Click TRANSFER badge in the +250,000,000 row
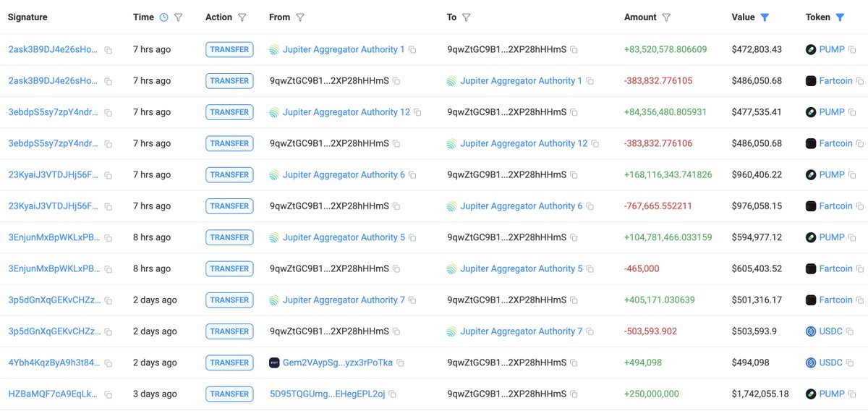The image size is (868, 411). coord(229,394)
